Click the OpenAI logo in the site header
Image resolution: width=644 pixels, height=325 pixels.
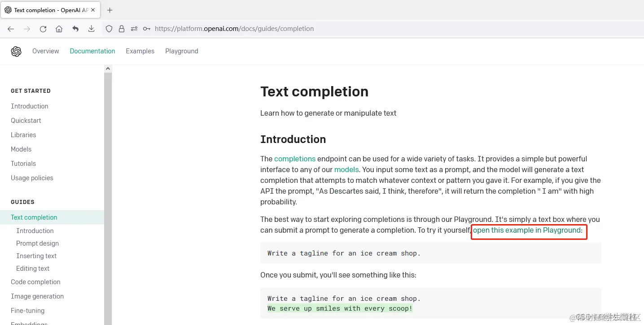tap(16, 52)
